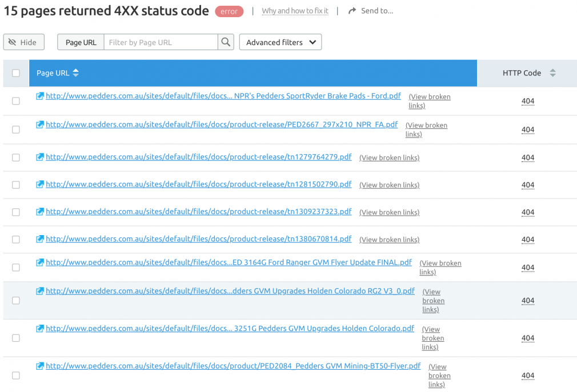Check the PED2667_297x210_NPR_FA.pdf row

click(16, 130)
